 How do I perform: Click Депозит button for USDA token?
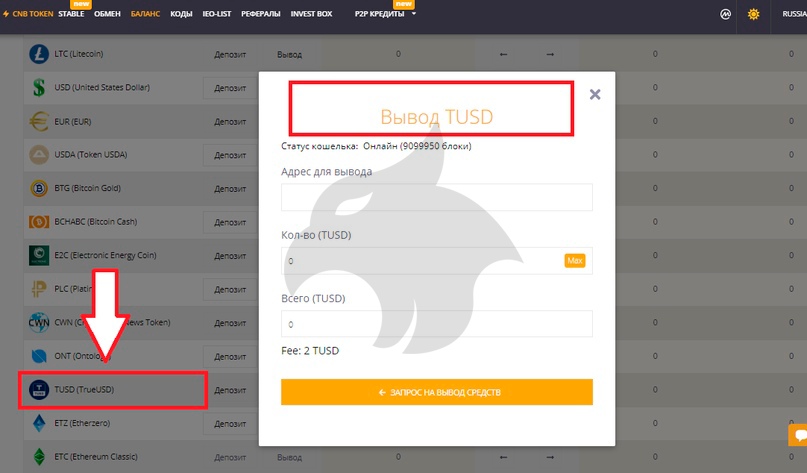229,155
